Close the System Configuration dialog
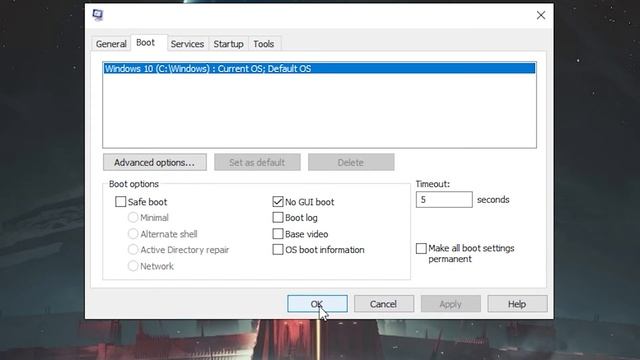Viewport: 640px width, 360px height. coord(541,16)
